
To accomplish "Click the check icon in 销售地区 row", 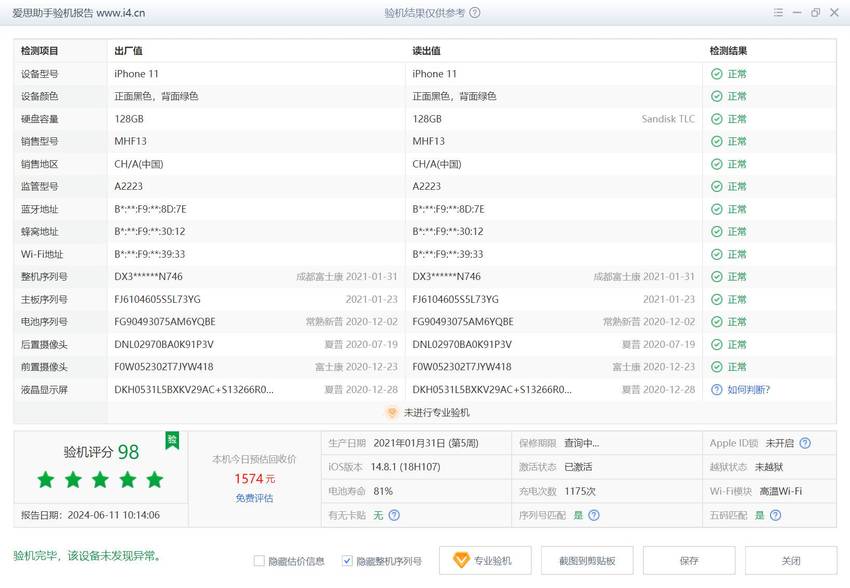I will (717, 164).
